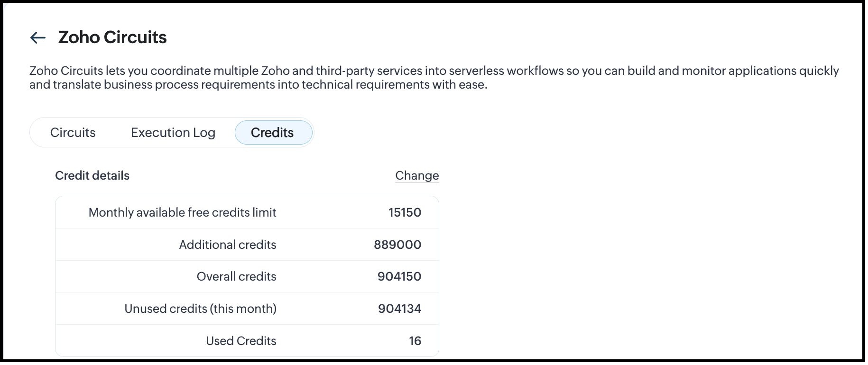Click the 889000 additional credits value
This screenshot has width=868, height=365.
[x=397, y=245]
